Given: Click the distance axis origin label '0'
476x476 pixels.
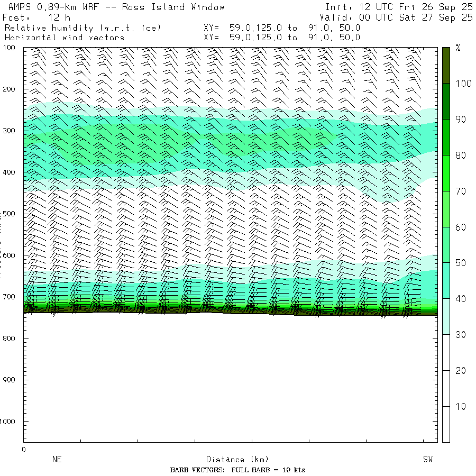Looking at the screenshot, I should click(x=24, y=450).
